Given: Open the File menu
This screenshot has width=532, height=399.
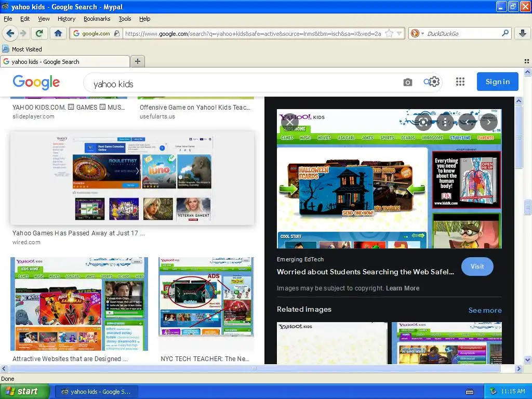Looking at the screenshot, I should pos(8,19).
